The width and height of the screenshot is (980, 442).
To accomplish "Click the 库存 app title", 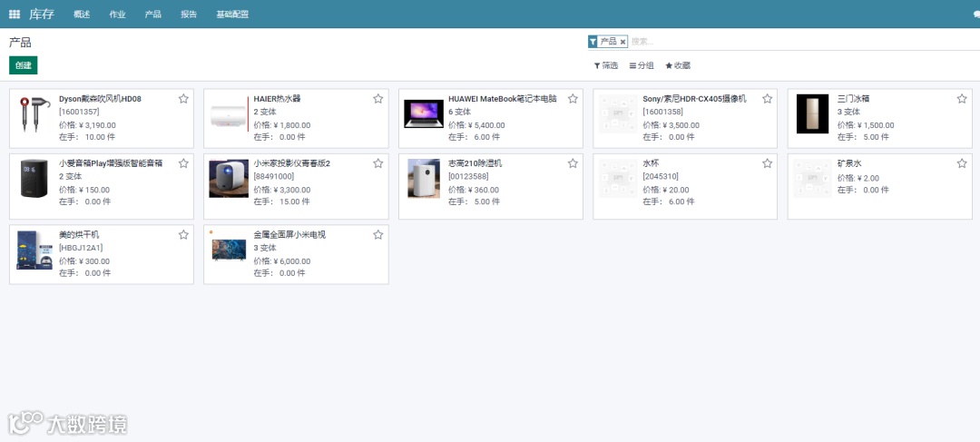I will [42, 15].
